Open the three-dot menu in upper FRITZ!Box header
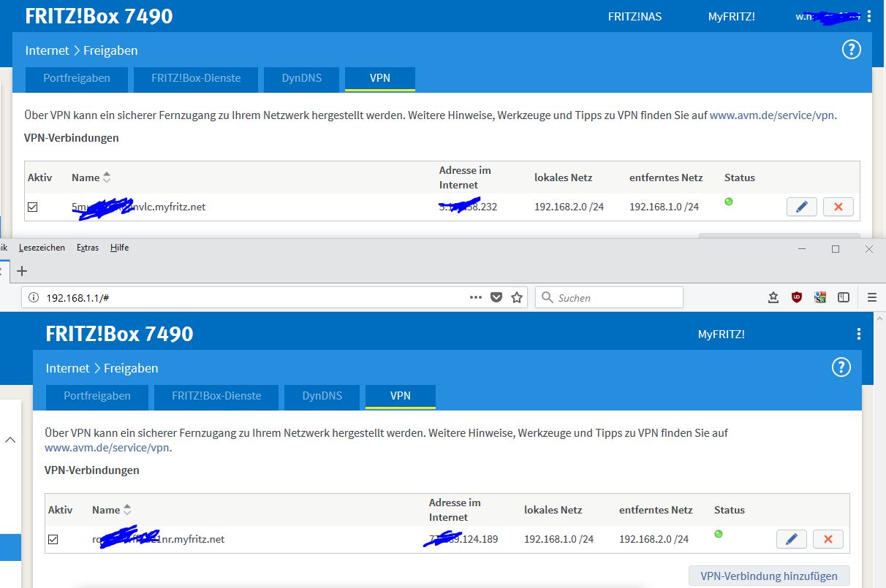The image size is (886, 588). 868,16
